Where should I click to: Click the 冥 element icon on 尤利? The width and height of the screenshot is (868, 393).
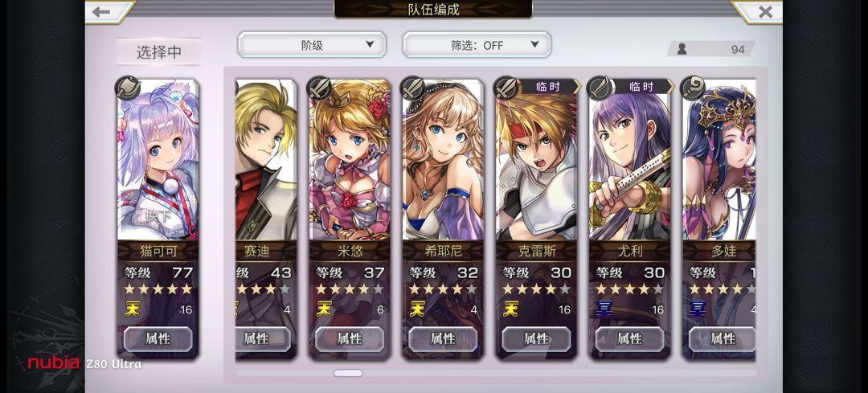tap(604, 309)
